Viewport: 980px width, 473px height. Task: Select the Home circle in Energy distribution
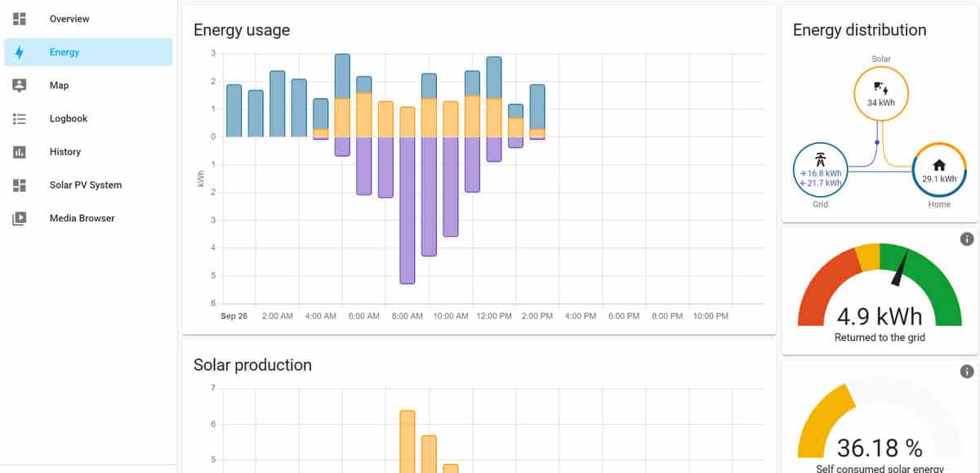tap(939, 171)
